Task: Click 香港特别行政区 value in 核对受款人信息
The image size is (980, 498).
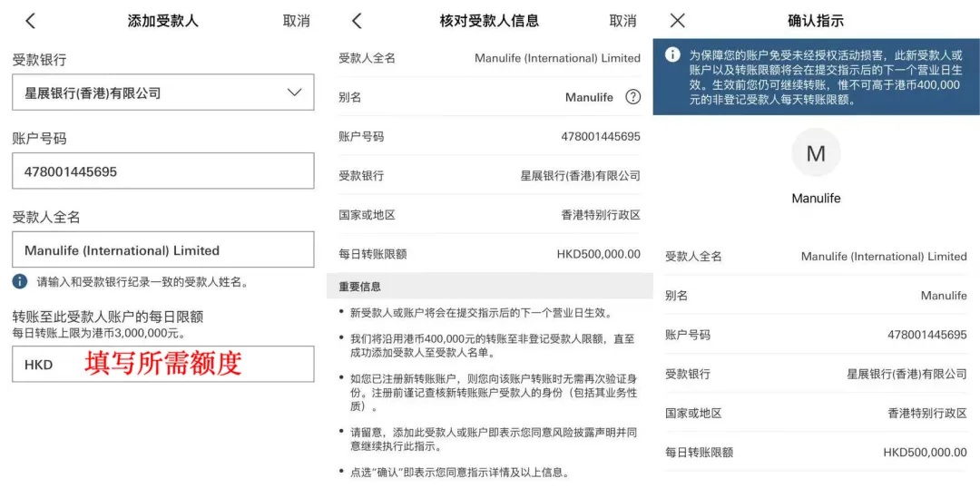Action: pos(602,215)
